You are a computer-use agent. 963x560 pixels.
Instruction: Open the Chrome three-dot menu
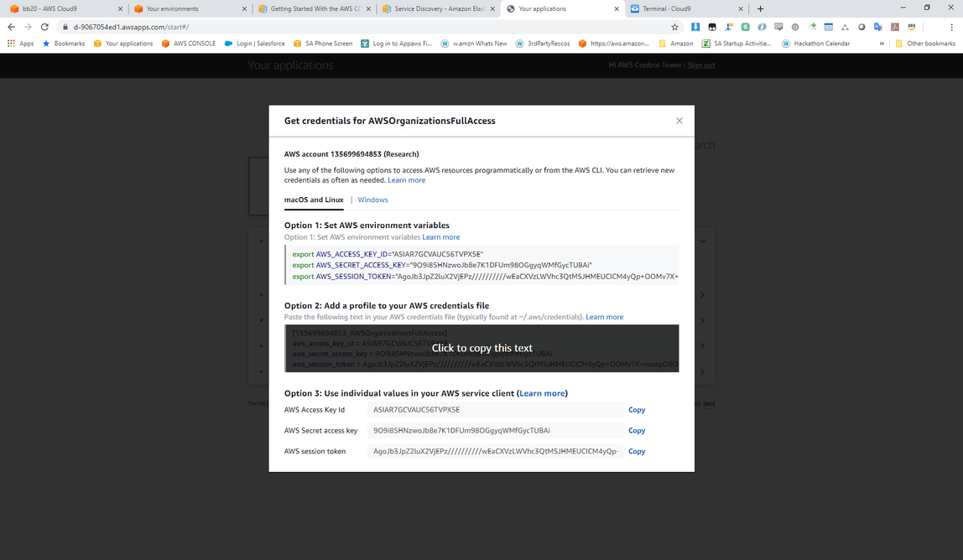pos(951,27)
